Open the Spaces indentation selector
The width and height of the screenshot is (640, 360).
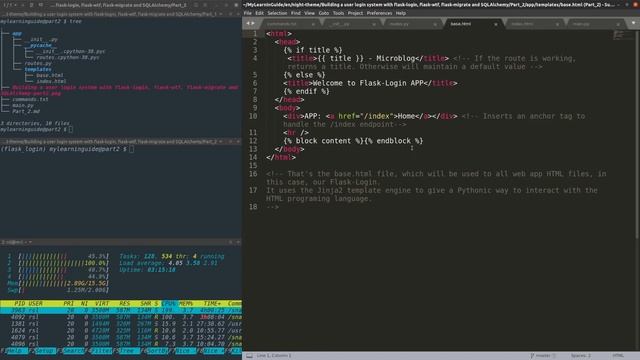[x=580, y=356]
